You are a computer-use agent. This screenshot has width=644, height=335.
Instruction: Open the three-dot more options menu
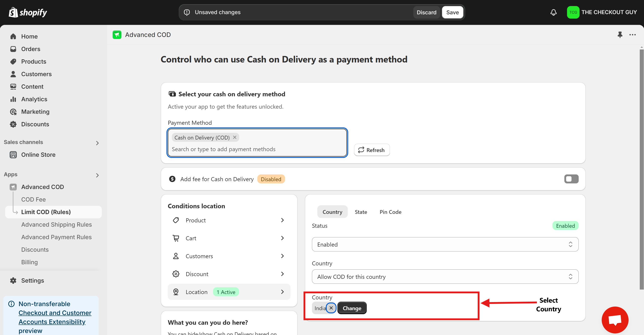633,34
